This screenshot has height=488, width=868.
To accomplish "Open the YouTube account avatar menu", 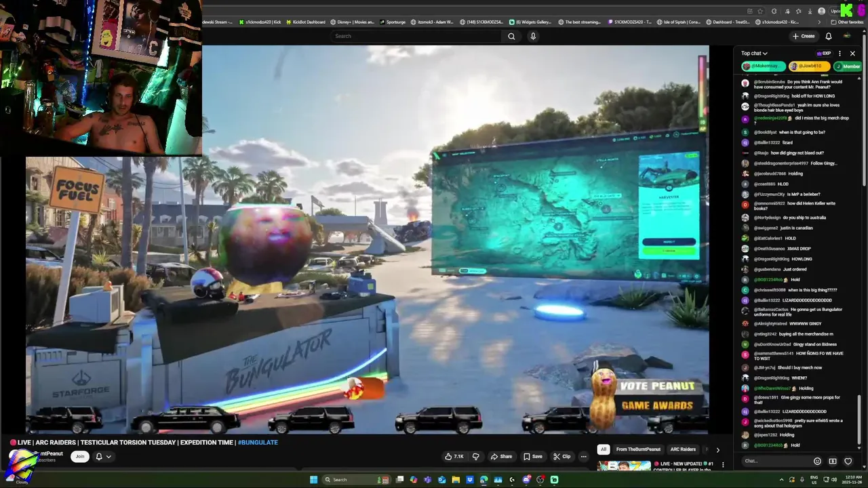I will (x=847, y=36).
